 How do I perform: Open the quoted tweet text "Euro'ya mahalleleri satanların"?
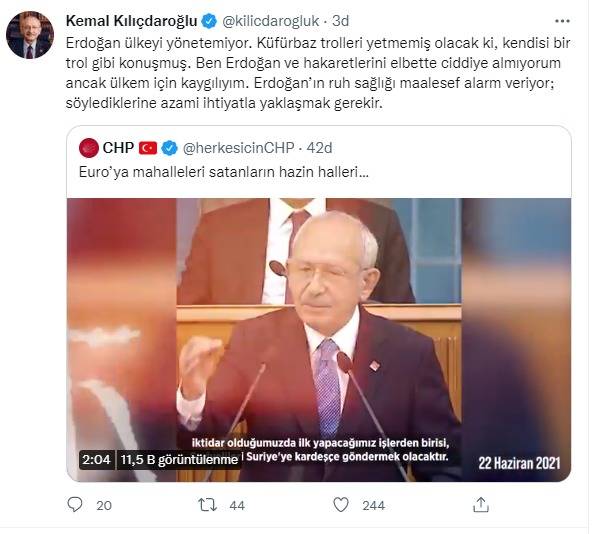click(x=177, y=172)
